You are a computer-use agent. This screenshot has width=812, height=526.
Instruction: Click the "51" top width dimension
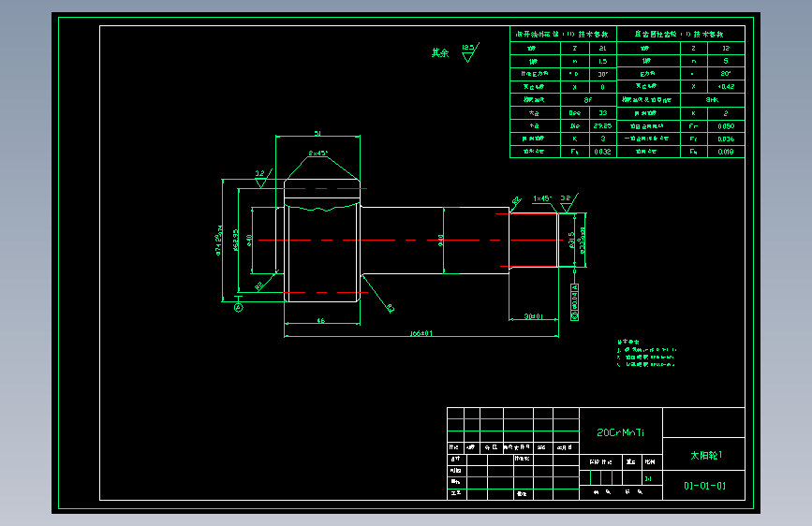(x=317, y=133)
